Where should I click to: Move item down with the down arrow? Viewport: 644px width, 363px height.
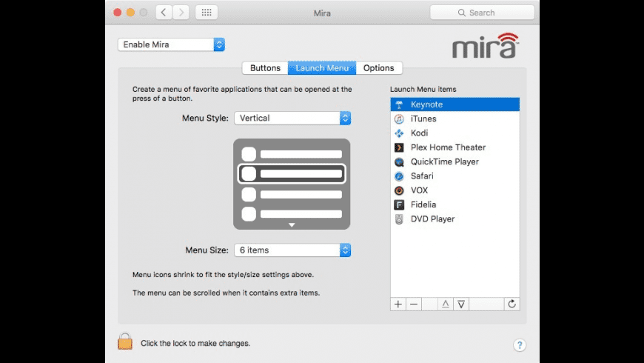coord(460,304)
